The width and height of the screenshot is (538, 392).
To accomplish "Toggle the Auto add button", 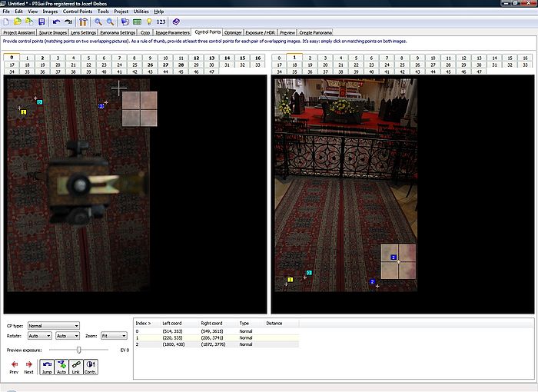I will pyautogui.click(x=61, y=366).
